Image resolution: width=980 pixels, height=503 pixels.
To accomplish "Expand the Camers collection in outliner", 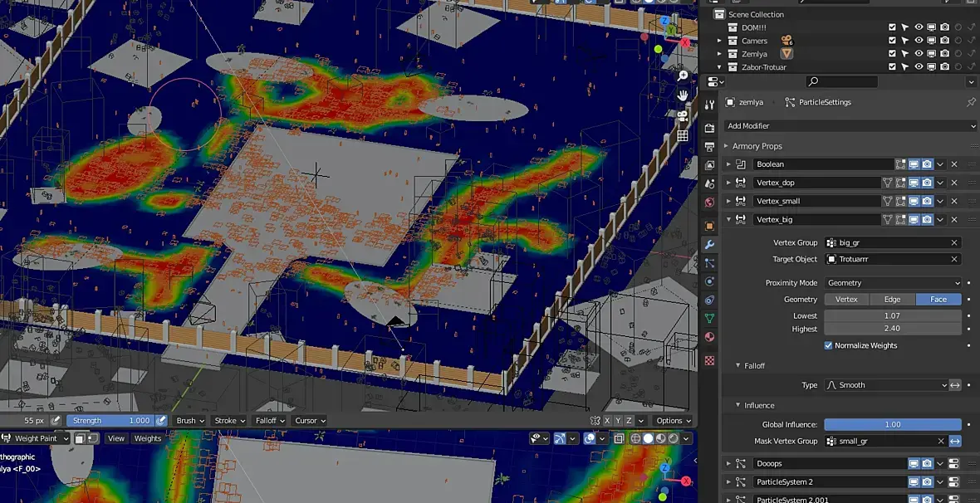I will click(x=719, y=41).
